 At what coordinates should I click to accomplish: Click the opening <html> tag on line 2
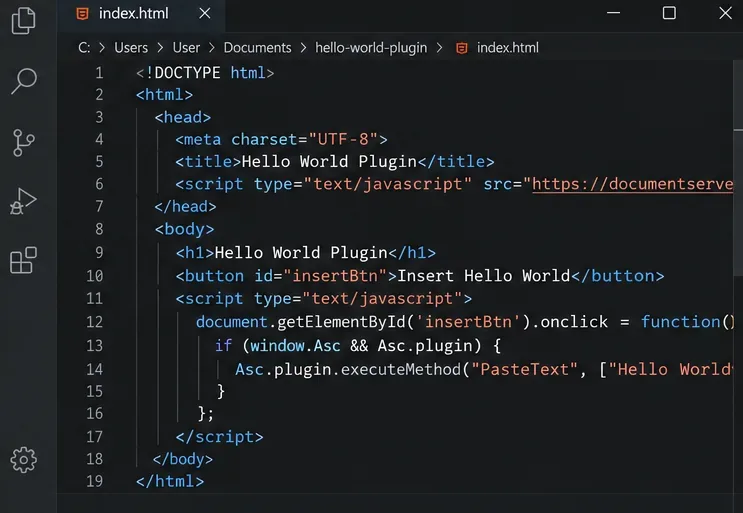pos(164,95)
